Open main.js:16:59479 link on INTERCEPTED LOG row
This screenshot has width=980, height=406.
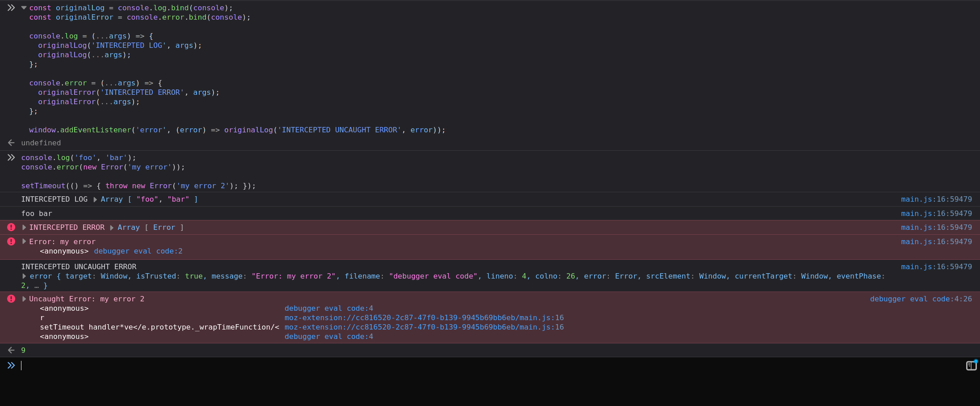click(x=936, y=199)
